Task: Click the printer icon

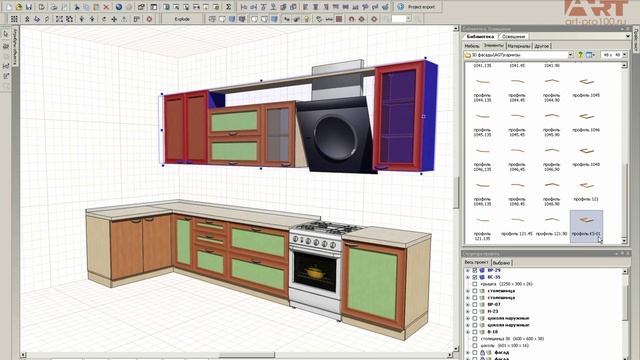Action: coord(54,7)
